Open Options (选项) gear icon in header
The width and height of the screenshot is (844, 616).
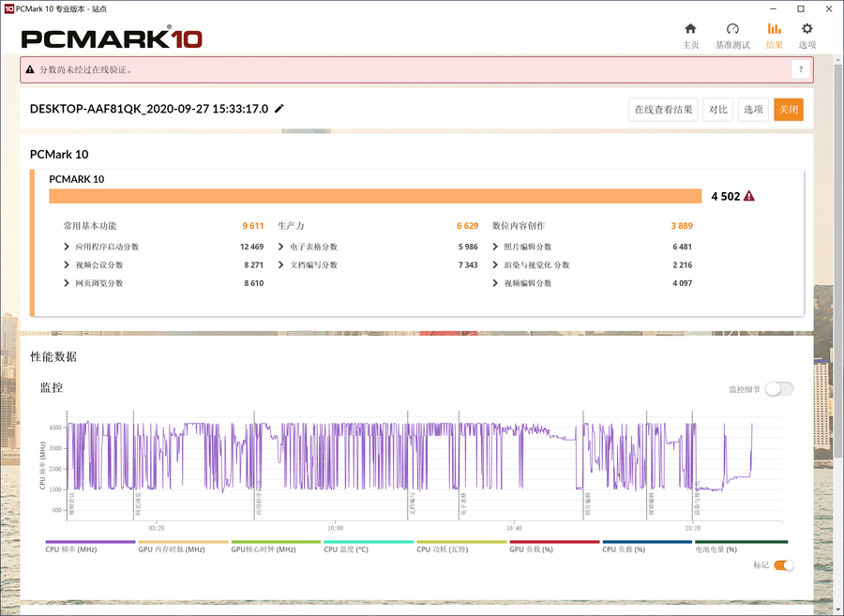tap(806, 30)
